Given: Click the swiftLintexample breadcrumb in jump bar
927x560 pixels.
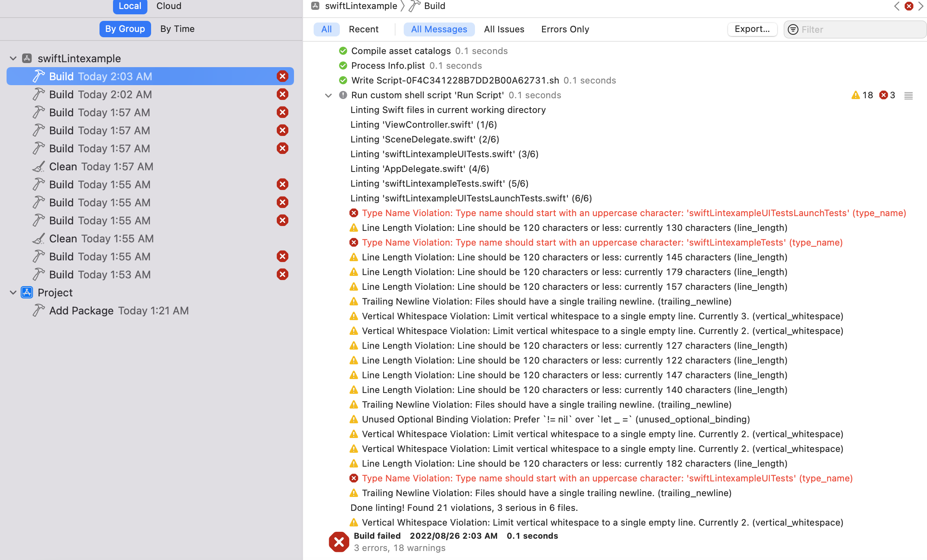Looking at the screenshot, I should 361,6.
